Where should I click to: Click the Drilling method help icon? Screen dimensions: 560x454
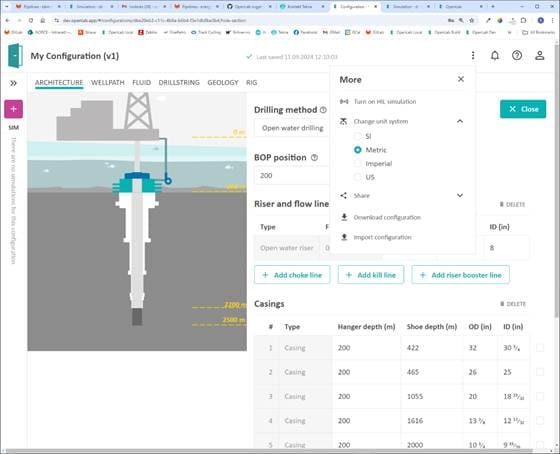pos(323,110)
